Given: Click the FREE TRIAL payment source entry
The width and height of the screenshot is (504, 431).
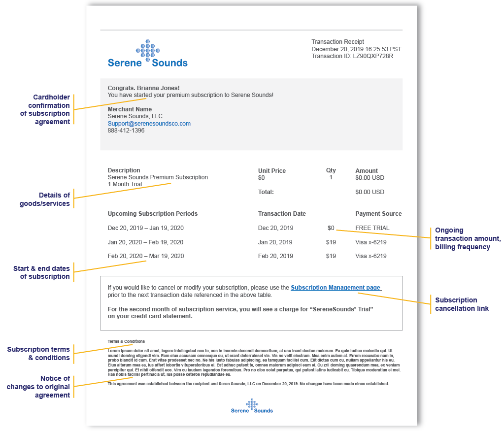Looking at the screenshot, I should point(372,228).
